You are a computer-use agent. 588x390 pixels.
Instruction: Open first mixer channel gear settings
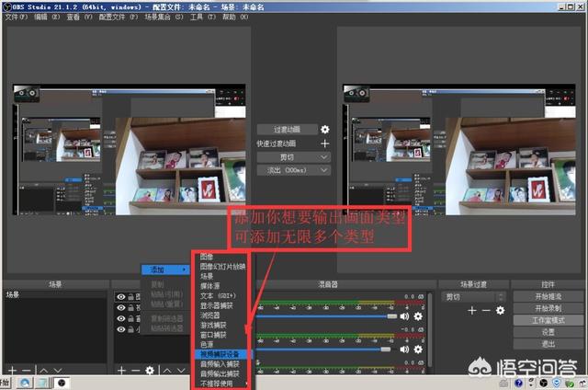tap(418, 316)
